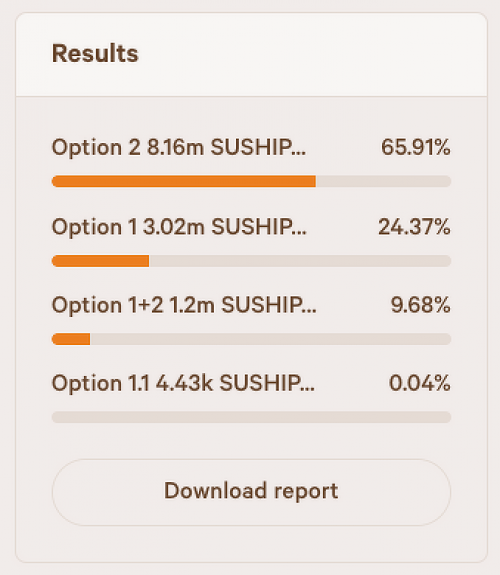Viewport: 500px width, 575px height.
Task: Click the orange fill of the 9.68% bar
Action: coord(71,339)
